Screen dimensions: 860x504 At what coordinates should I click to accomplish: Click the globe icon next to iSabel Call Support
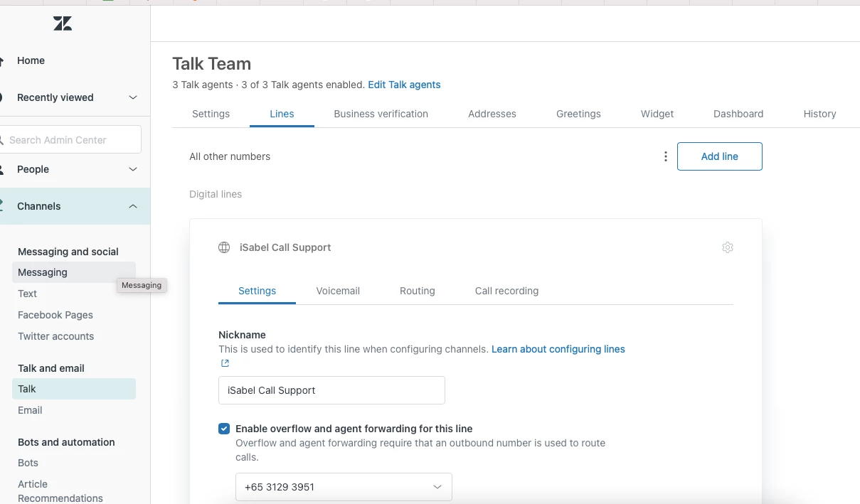point(224,247)
